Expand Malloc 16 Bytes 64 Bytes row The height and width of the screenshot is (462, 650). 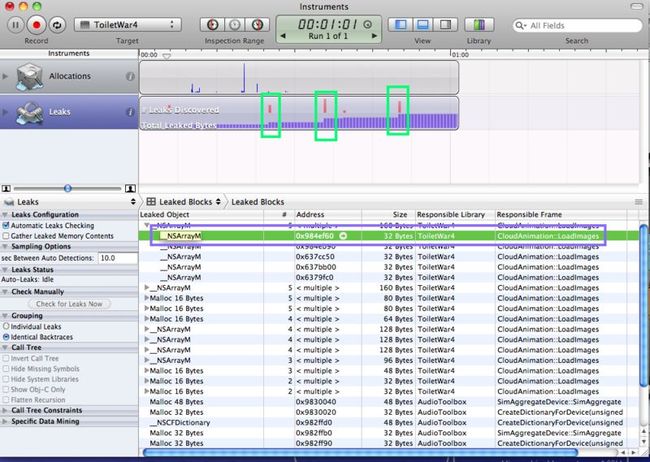click(x=147, y=319)
